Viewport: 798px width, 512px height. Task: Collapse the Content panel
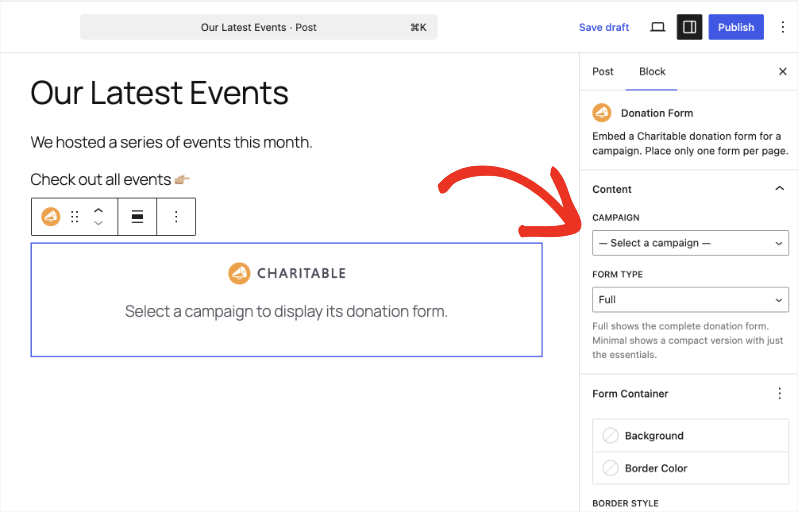[x=779, y=189]
